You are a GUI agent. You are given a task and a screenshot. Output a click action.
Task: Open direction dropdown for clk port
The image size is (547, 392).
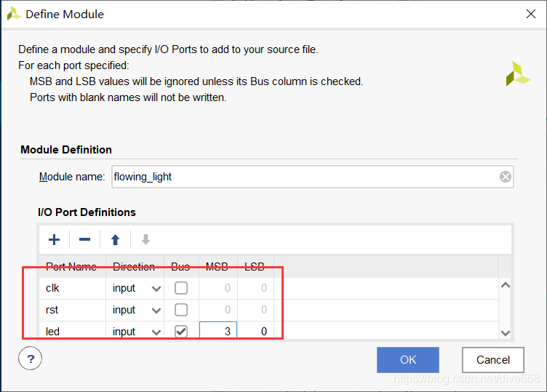156,289
